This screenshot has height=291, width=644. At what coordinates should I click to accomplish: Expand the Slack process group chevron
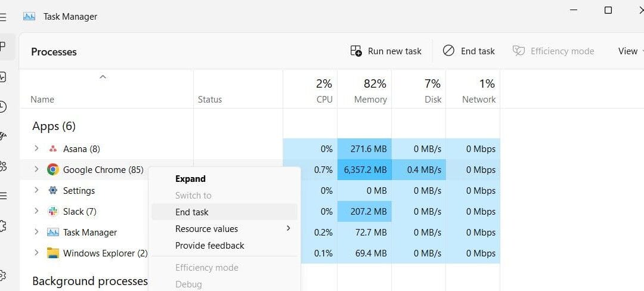pos(36,211)
